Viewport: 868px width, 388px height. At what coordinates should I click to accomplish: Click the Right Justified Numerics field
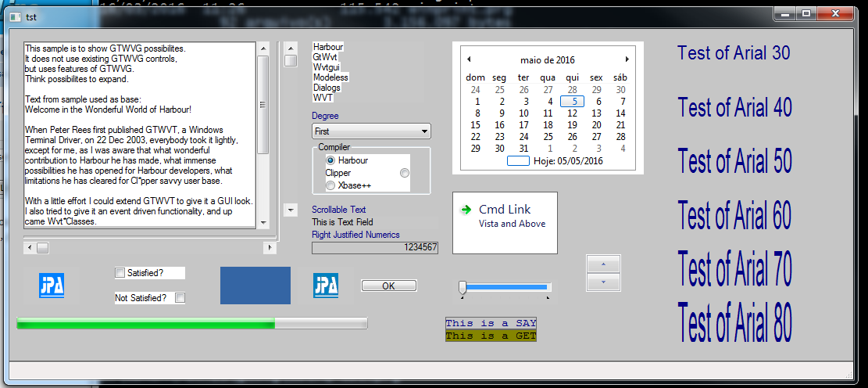click(x=375, y=247)
